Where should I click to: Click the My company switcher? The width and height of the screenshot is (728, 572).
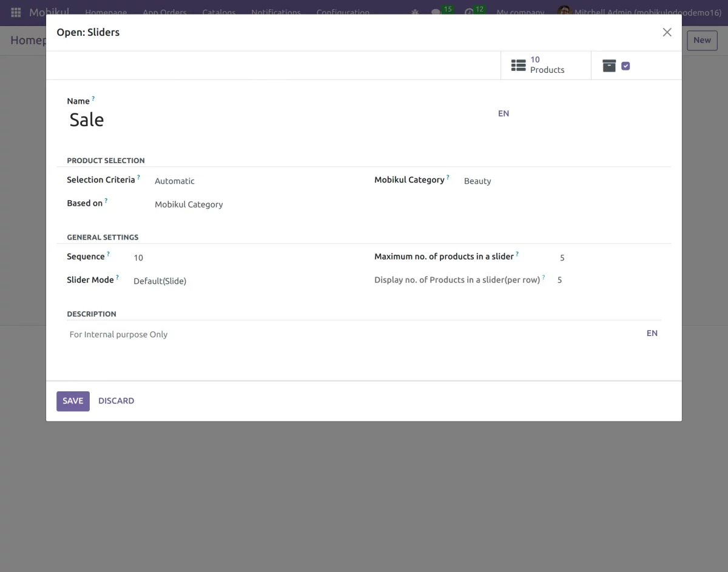tap(521, 12)
